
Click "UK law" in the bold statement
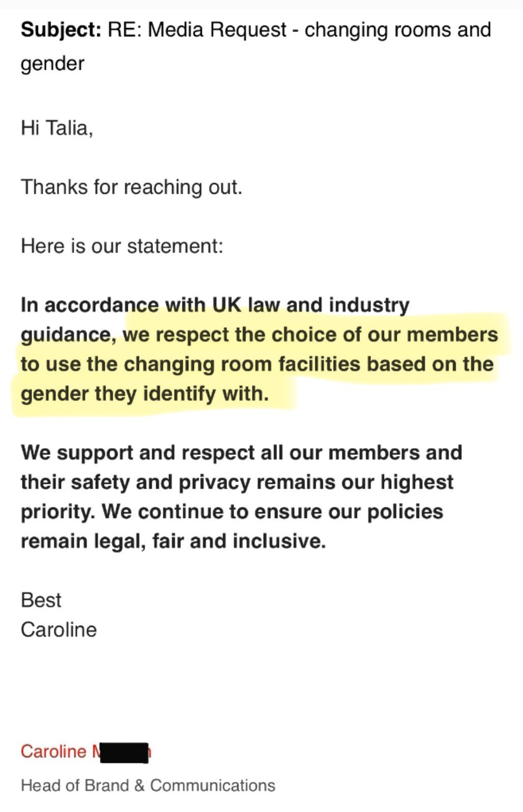click(x=245, y=305)
